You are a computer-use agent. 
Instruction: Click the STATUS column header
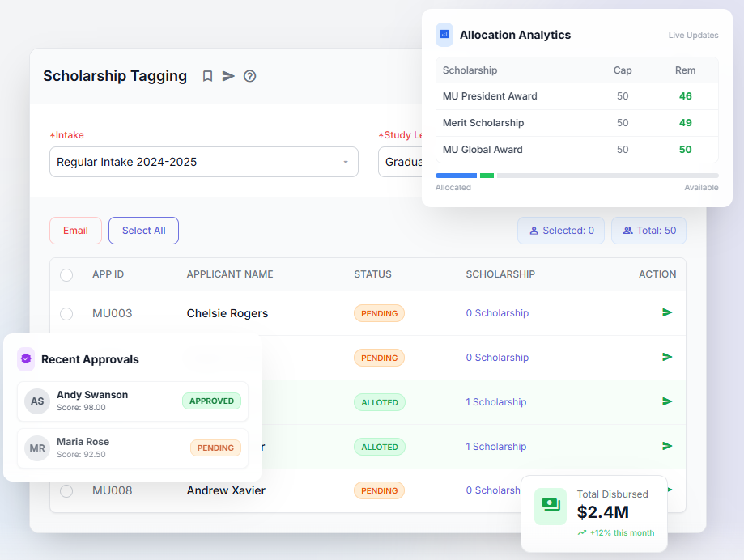pyautogui.click(x=372, y=274)
